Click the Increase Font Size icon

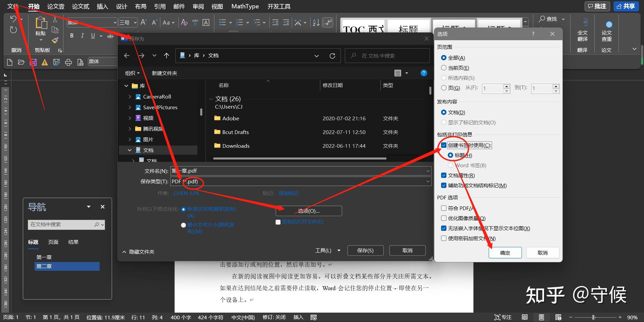point(144,22)
